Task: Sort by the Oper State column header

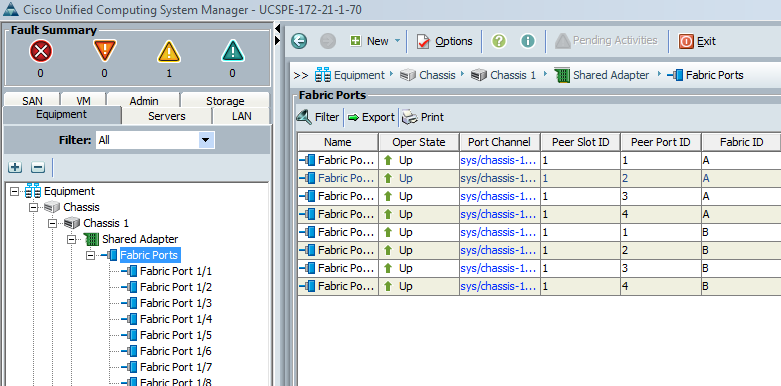Action: [x=418, y=142]
